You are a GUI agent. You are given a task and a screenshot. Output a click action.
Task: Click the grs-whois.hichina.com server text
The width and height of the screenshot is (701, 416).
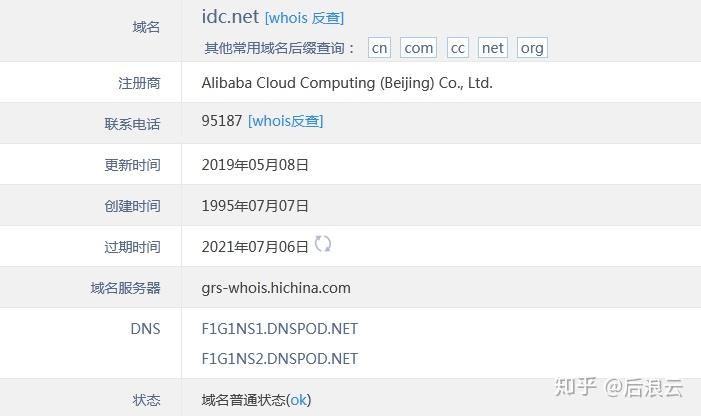point(276,288)
